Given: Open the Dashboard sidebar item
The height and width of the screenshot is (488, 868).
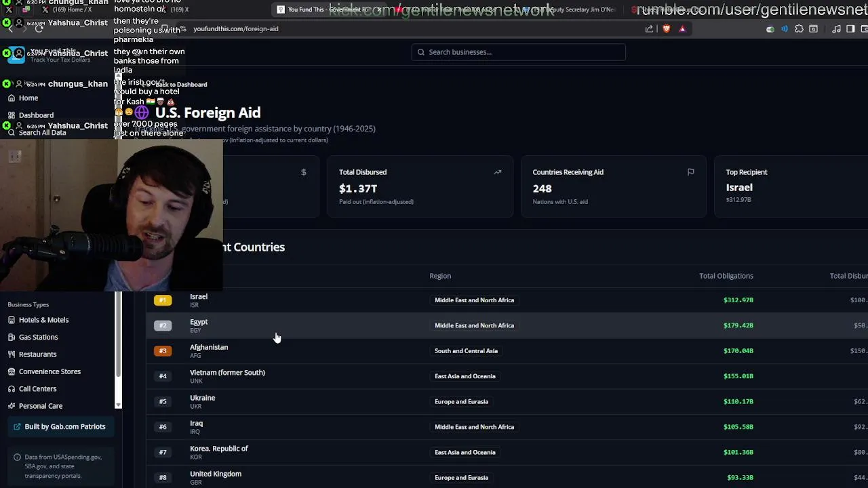Looking at the screenshot, I should click(36, 115).
